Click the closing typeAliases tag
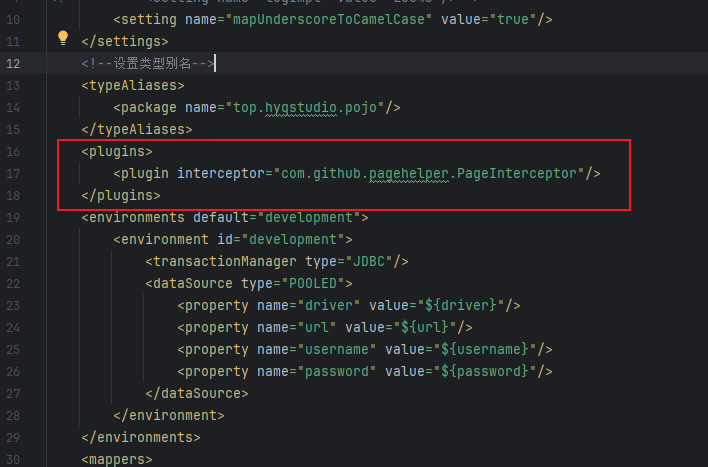Image resolution: width=708 pixels, height=467 pixels. (137, 130)
